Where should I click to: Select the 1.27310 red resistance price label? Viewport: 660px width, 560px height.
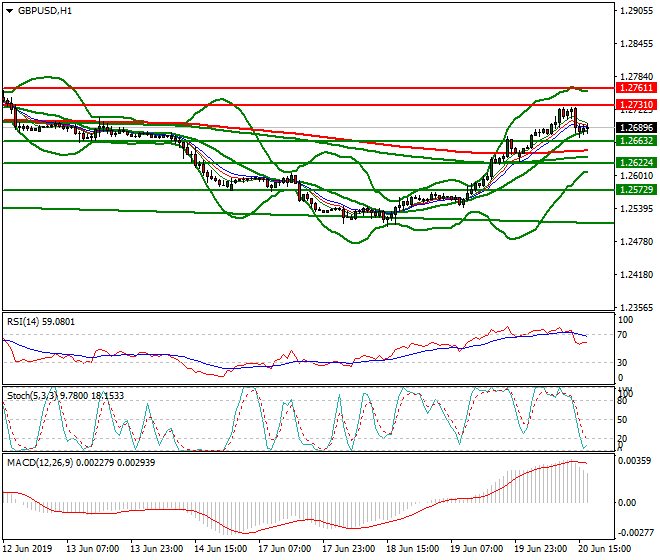tap(636, 105)
